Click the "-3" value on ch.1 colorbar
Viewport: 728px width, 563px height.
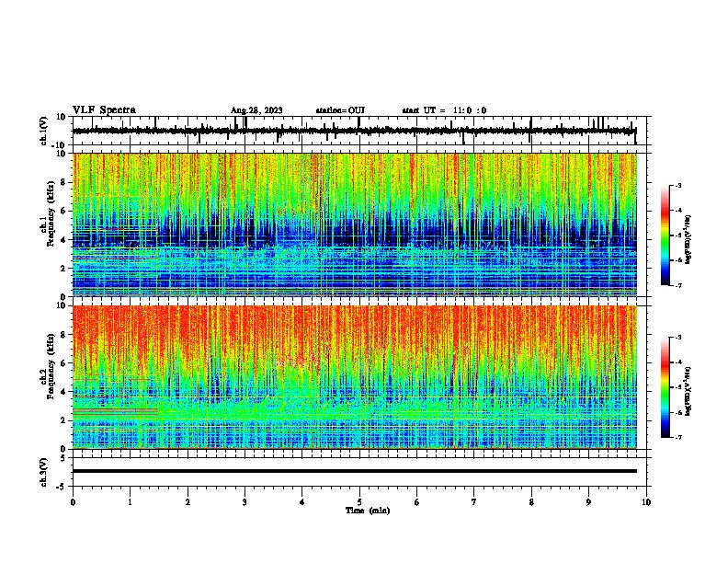pos(677,185)
